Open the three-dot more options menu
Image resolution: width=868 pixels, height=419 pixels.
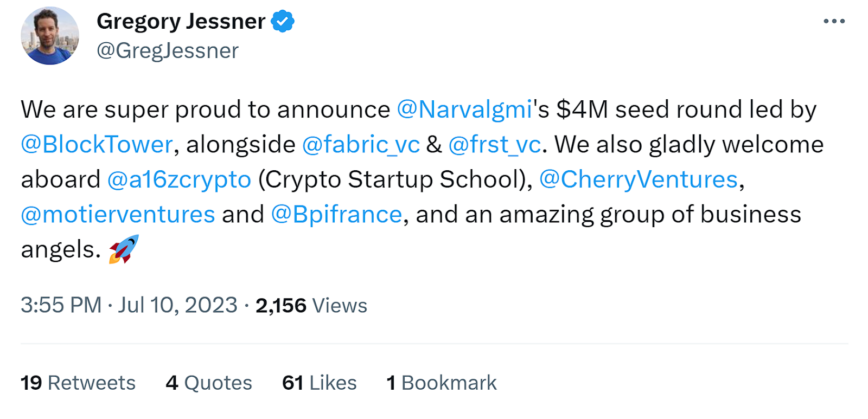coord(833,22)
